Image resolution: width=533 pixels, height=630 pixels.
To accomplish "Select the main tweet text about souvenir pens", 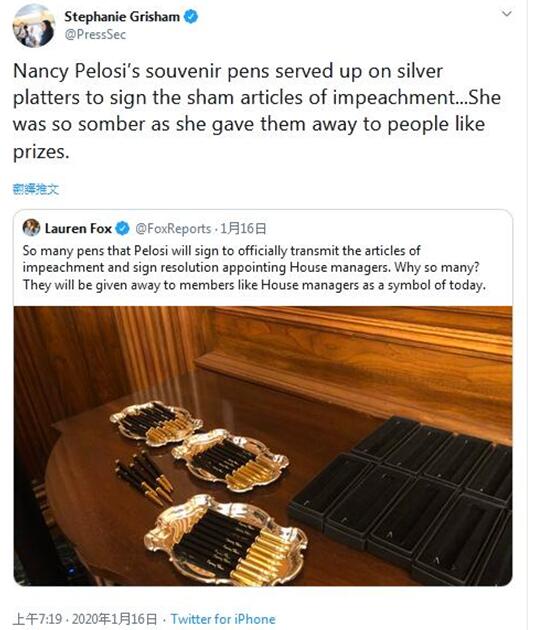I will coord(257,111).
